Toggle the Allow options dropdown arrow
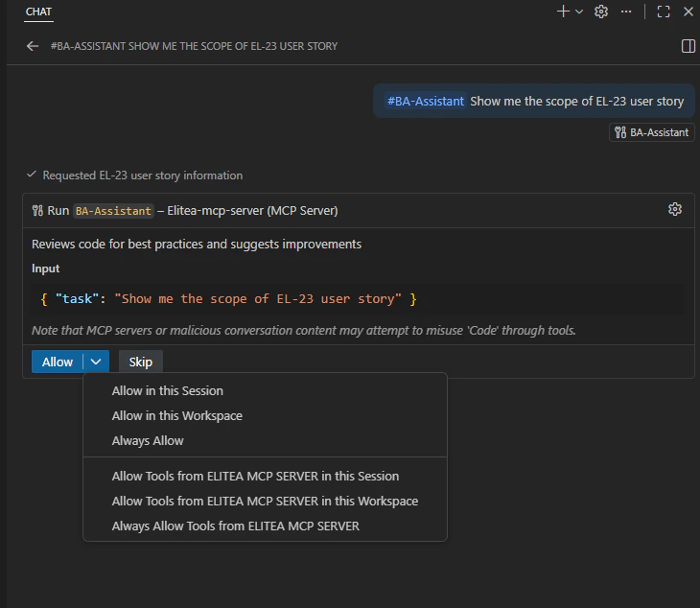 point(96,362)
